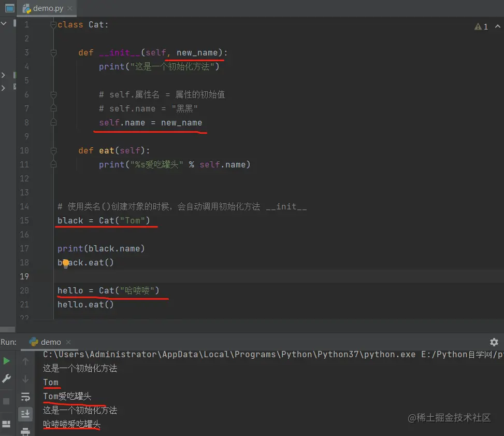Click the editor scrollbar error stripe area
The width and height of the screenshot is (504, 436).
[500, 156]
